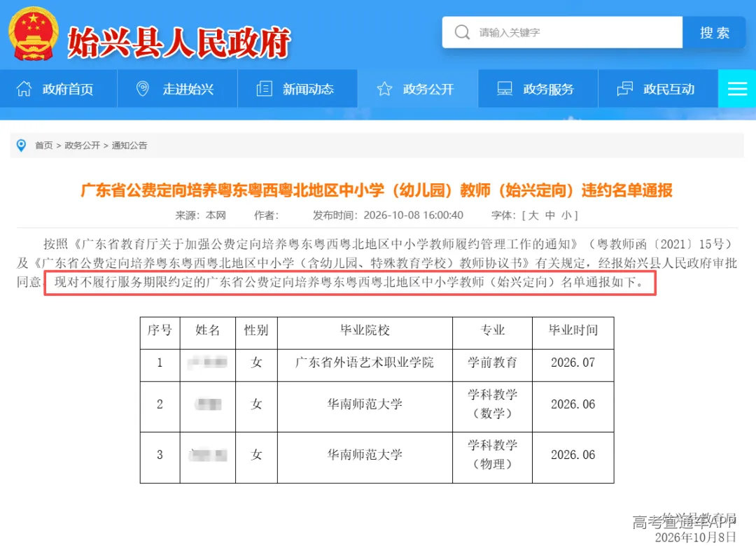This screenshot has width=756, height=550.
Task: Open the hamburger menu icon
Action: tap(737, 89)
